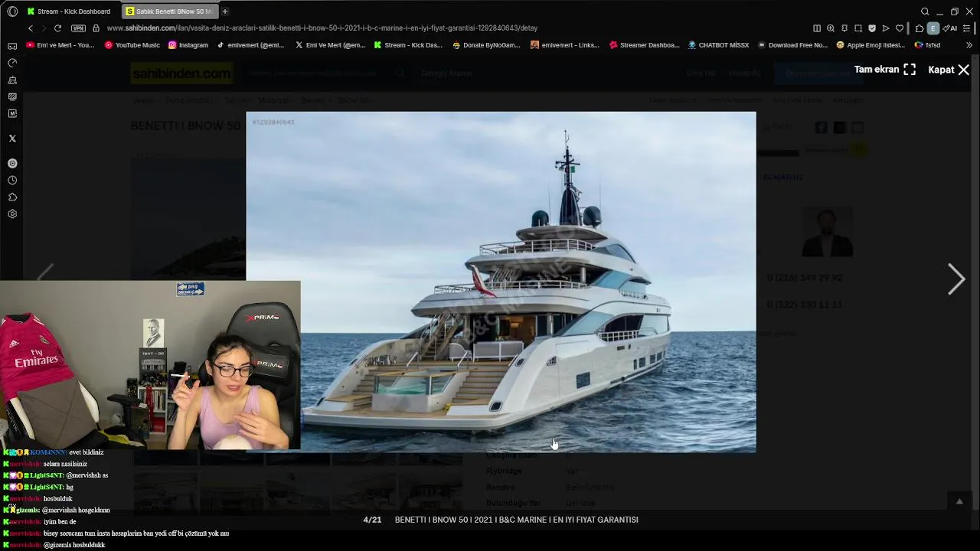Screen dimensions: 980x551
Task: Open the Opera GX main menu logo
Action: [12, 11]
